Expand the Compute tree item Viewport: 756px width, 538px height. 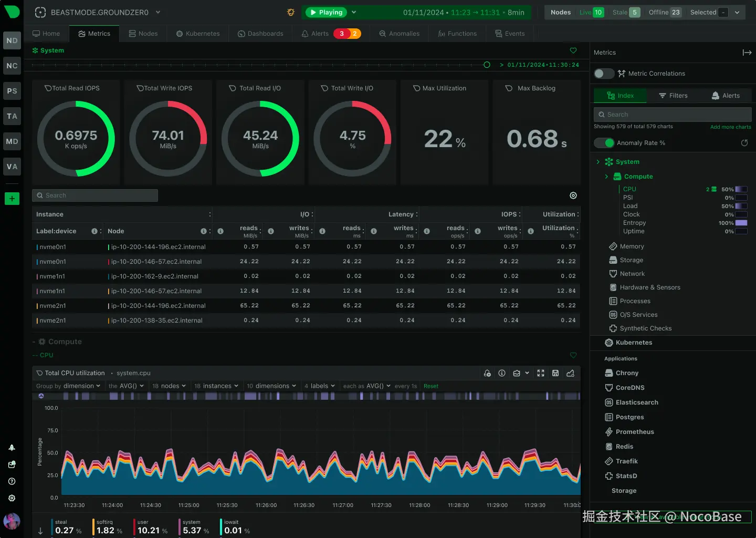[606, 176]
